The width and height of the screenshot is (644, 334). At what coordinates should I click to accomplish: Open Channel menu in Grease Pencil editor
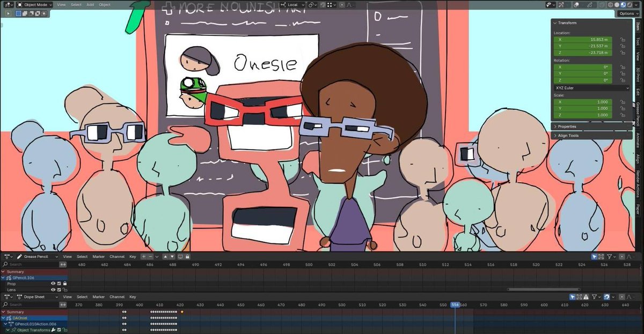(117, 257)
